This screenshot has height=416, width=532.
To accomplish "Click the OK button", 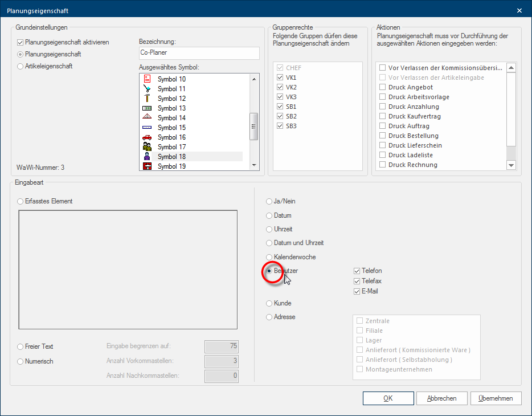I will (387, 398).
